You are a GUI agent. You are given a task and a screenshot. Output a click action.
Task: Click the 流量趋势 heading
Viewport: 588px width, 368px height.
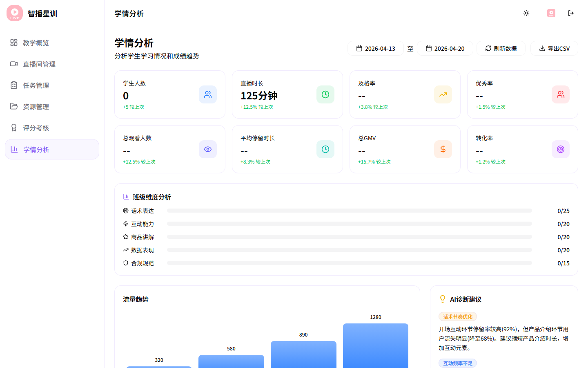click(136, 299)
